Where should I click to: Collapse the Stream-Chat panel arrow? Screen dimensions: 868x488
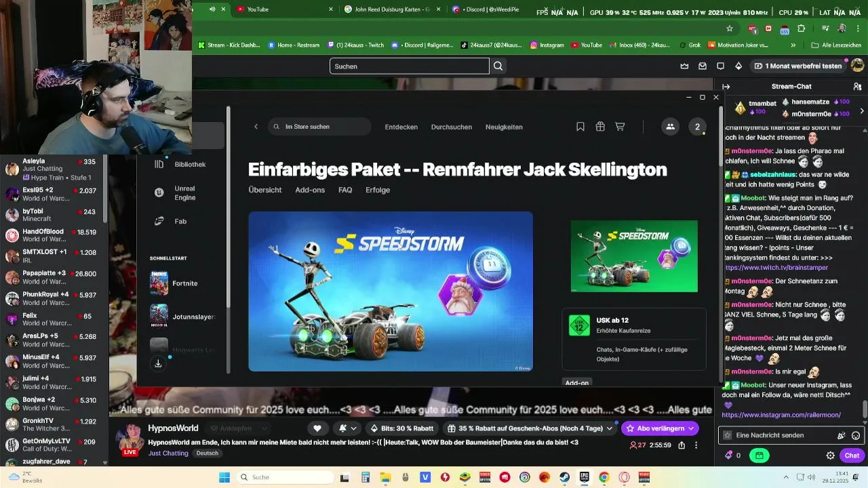tap(726, 87)
